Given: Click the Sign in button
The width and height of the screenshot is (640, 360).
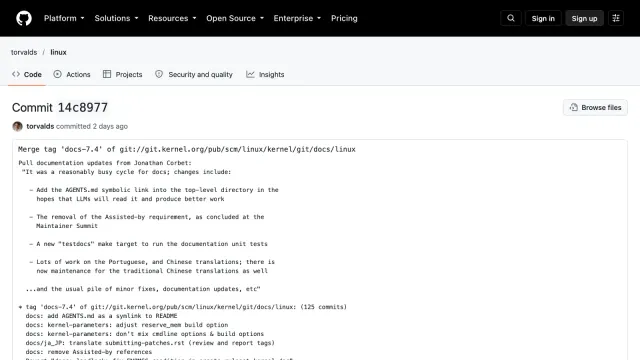Looking at the screenshot, I should 543,18.
